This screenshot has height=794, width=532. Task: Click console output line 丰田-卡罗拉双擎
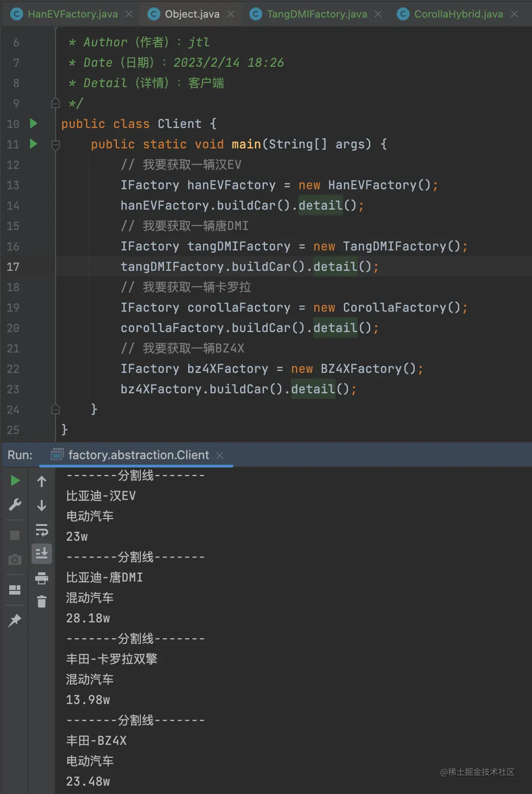pyautogui.click(x=112, y=659)
